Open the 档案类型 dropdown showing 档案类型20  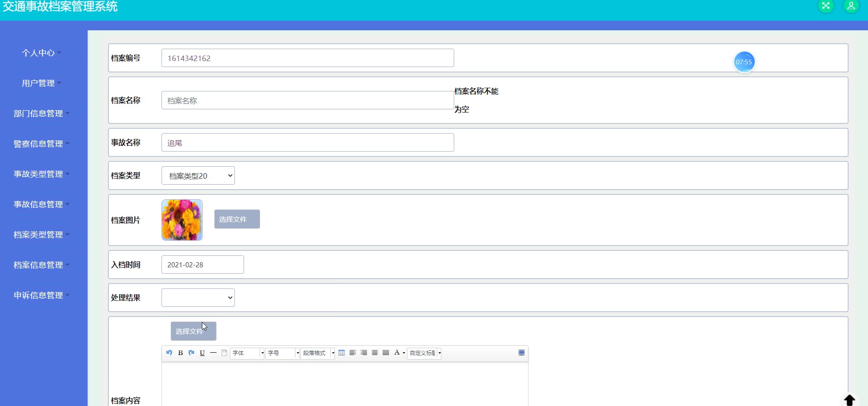(x=198, y=175)
